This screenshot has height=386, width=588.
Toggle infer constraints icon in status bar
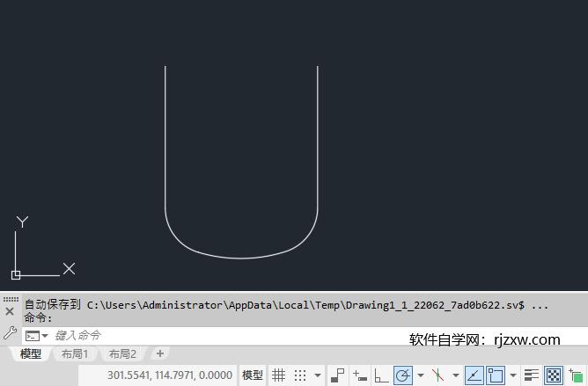[x=337, y=375]
